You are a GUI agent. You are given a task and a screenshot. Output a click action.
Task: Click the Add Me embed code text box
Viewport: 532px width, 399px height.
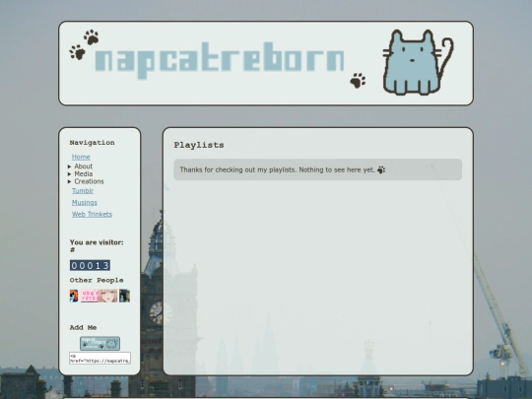(100, 359)
